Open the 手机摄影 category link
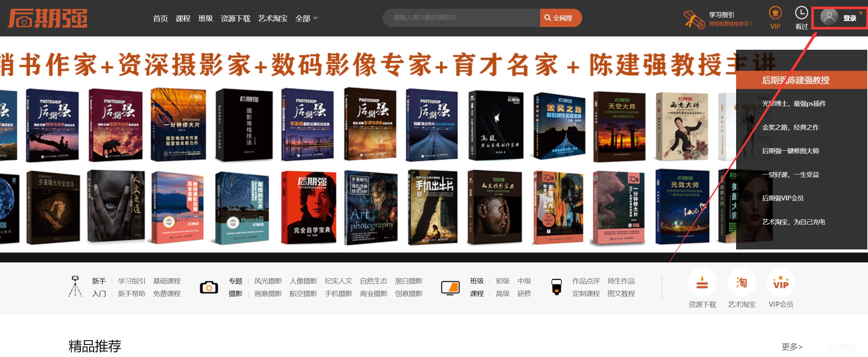Image resolution: width=868 pixels, height=357 pixels. click(338, 294)
